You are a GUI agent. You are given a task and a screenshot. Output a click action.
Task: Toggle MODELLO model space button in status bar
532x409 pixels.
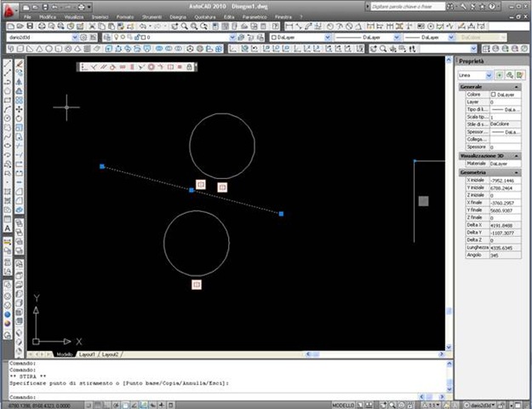point(343,406)
